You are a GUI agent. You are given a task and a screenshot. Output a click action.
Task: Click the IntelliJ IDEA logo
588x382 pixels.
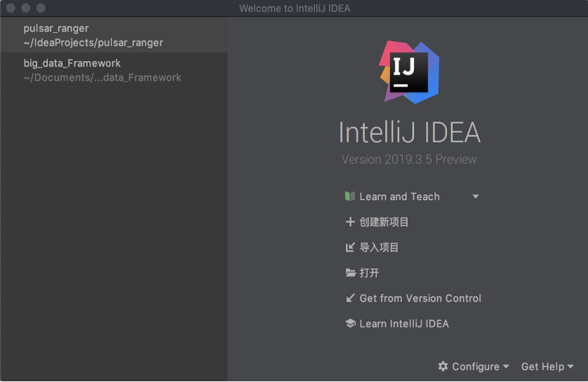click(x=408, y=72)
